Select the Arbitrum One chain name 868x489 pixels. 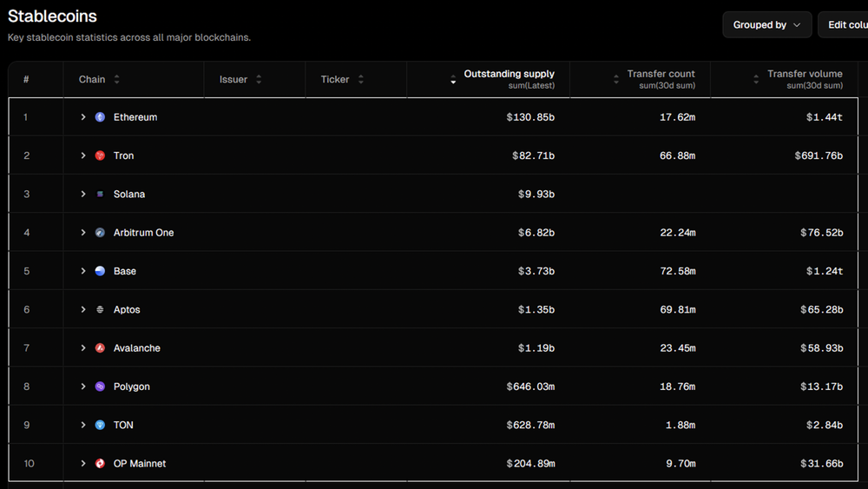tap(143, 233)
